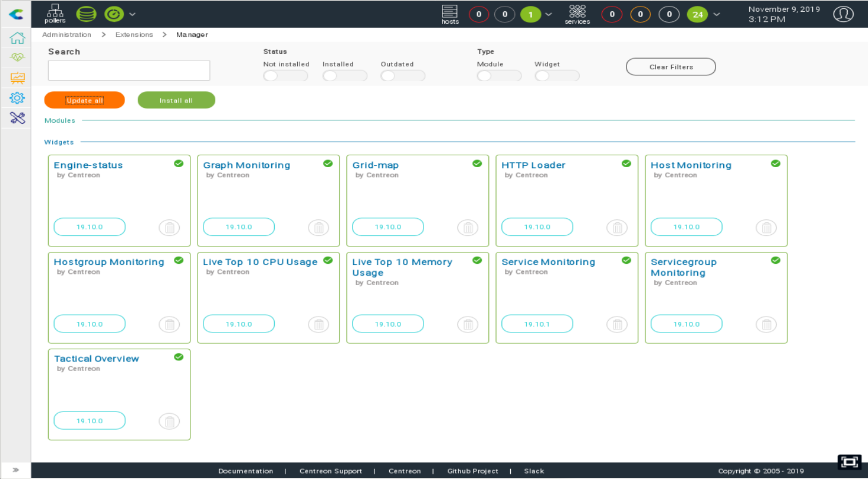
Task: Click the extension Search input field
Action: pyautogui.click(x=129, y=71)
